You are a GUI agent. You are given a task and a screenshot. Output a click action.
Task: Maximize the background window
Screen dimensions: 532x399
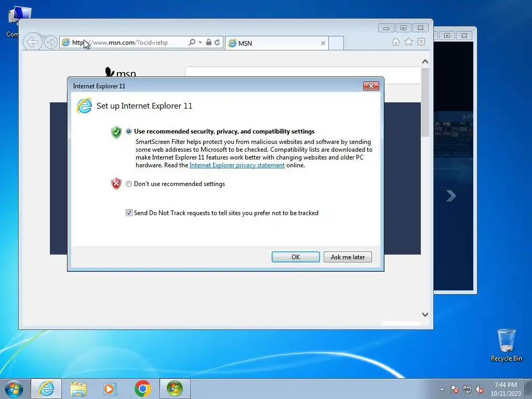pos(447,35)
